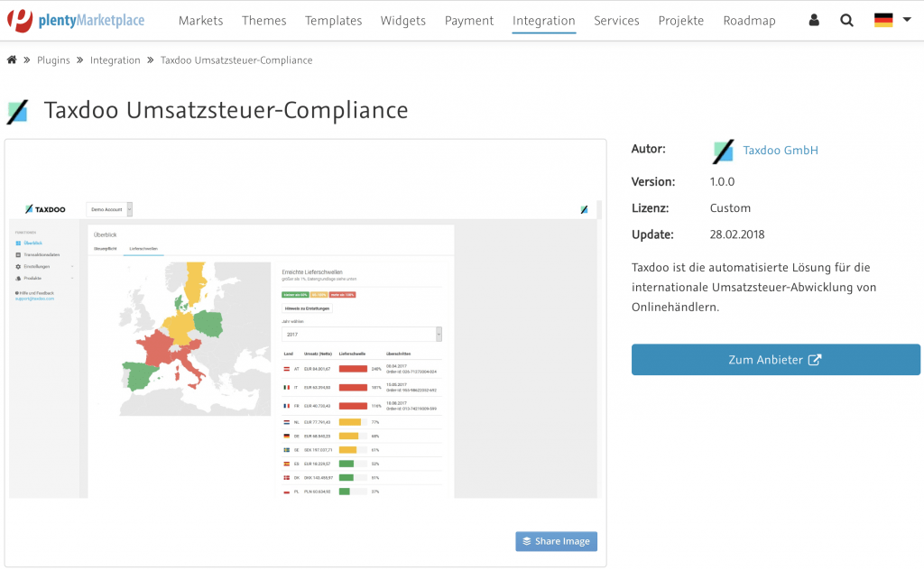Open the Themes menu
This screenshot has width=924, height=570.
pos(264,21)
